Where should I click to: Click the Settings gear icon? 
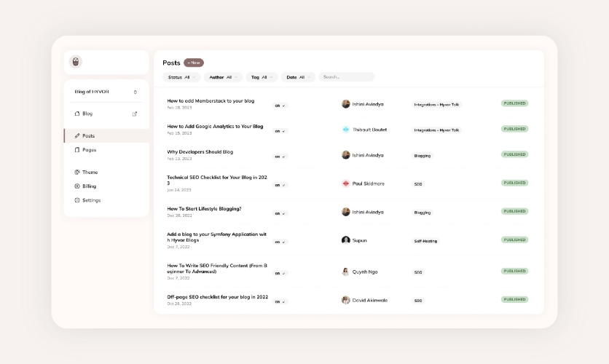[x=77, y=200]
